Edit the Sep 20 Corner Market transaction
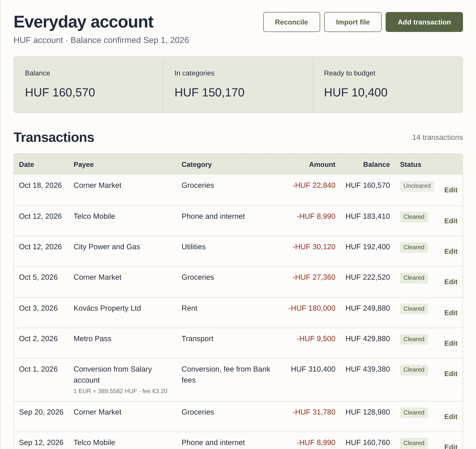Screen dimensions: 476x449 451,417
